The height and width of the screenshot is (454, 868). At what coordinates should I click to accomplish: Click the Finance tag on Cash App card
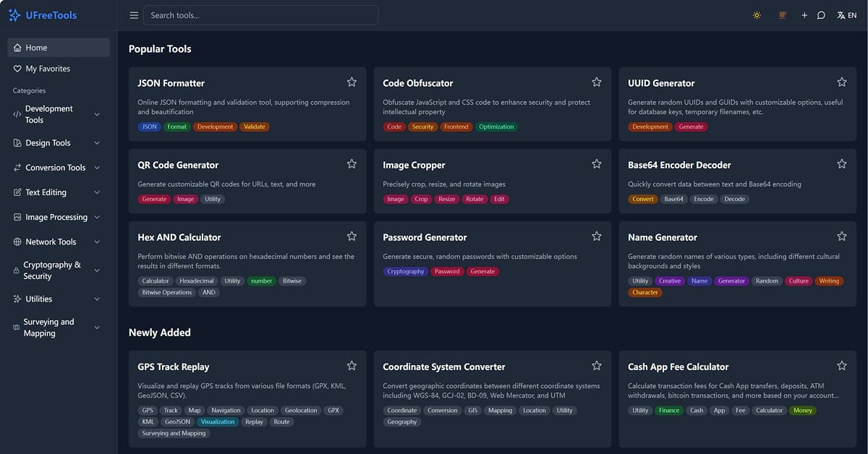669,410
